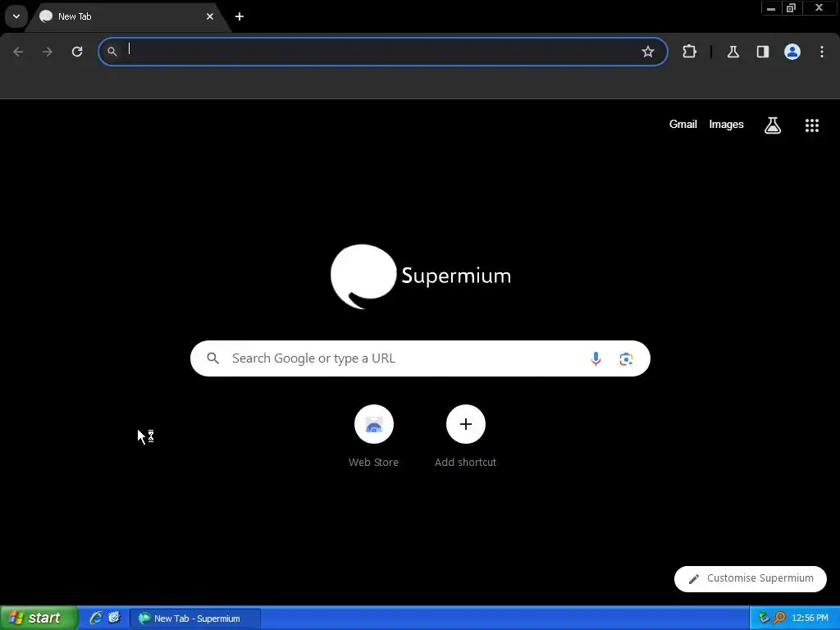Open the Gmail link
Image resolution: width=840 pixels, height=630 pixels.
[683, 125]
